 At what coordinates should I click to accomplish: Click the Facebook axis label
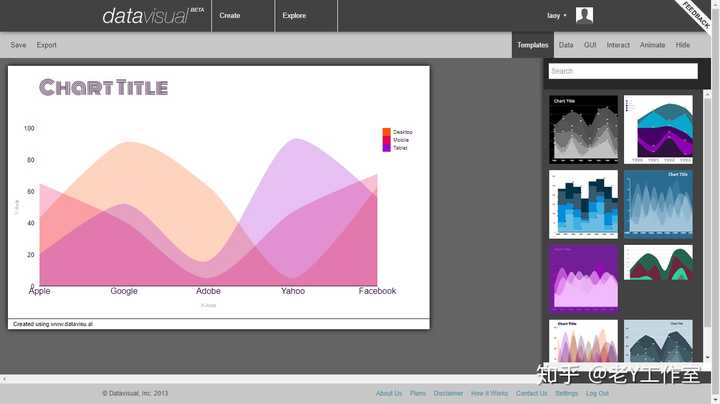(x=377, y=291)
